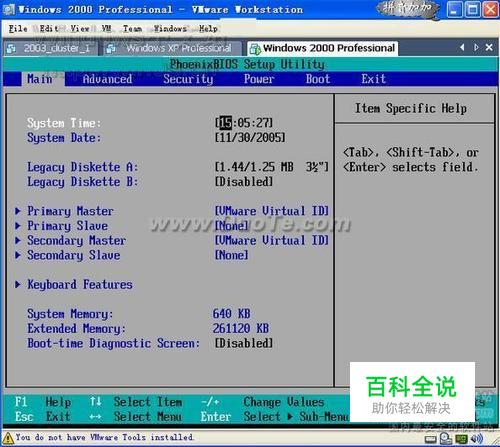
Task: Click the sound device speaker icon
Action: 477,439
